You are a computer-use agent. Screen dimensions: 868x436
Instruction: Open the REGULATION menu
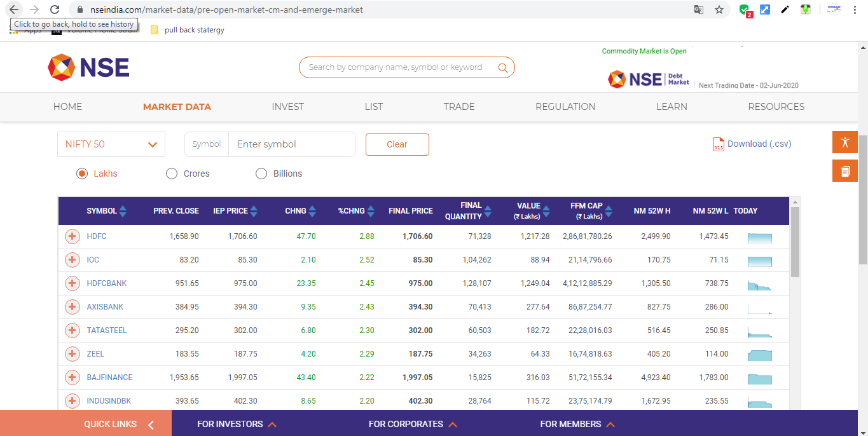point(565,107)
